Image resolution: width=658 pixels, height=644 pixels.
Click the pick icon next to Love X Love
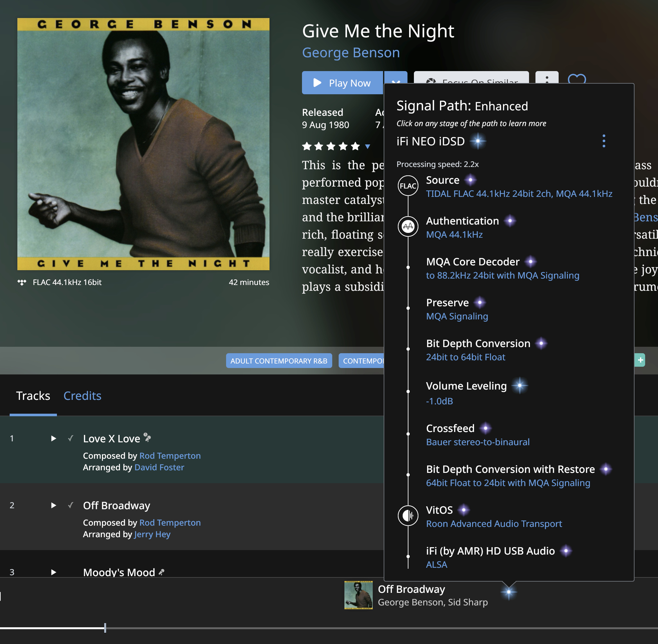click(147, 437)
